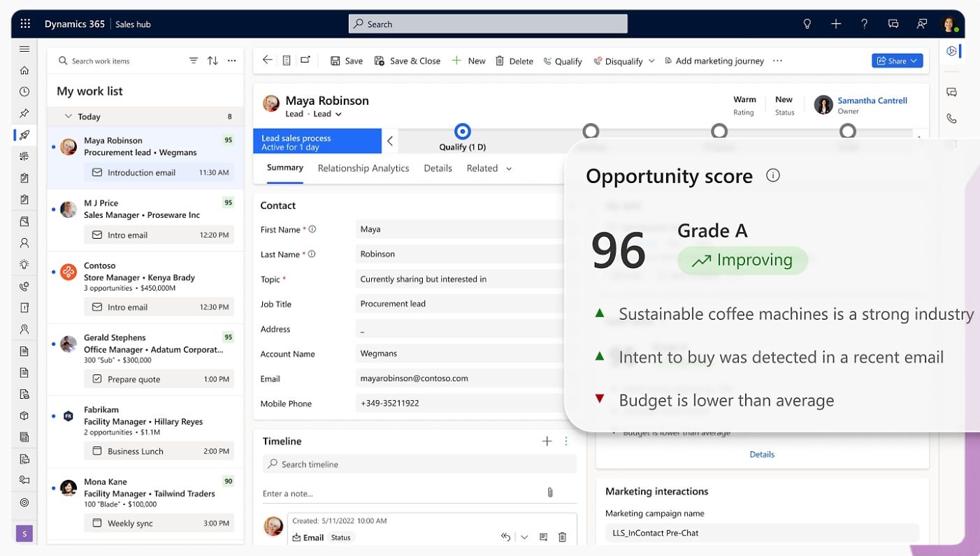Attach a file with the paperclip icon
The height and width of the screenshot is (556, 980).
tap(550, 492)
